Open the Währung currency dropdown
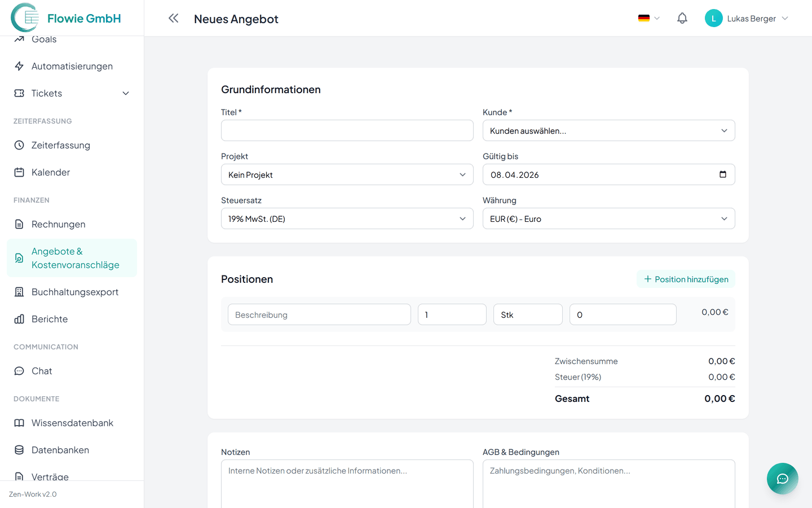Image resolution: width=812 pixels, height=508 pixels. click(608, 219)
